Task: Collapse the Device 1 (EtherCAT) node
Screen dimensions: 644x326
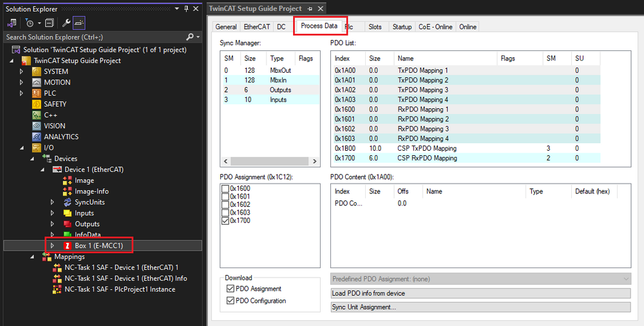Action: click(x=43, y=169)
